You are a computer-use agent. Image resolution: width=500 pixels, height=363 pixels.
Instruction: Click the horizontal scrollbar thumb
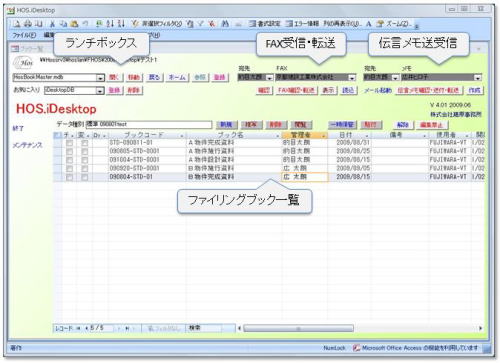(298, 328)
